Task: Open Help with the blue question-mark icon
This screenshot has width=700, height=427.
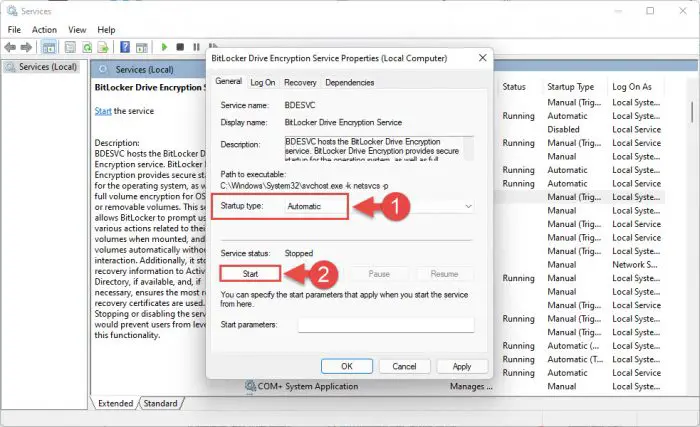Action: pyautogui.click(x=125, y=47)
